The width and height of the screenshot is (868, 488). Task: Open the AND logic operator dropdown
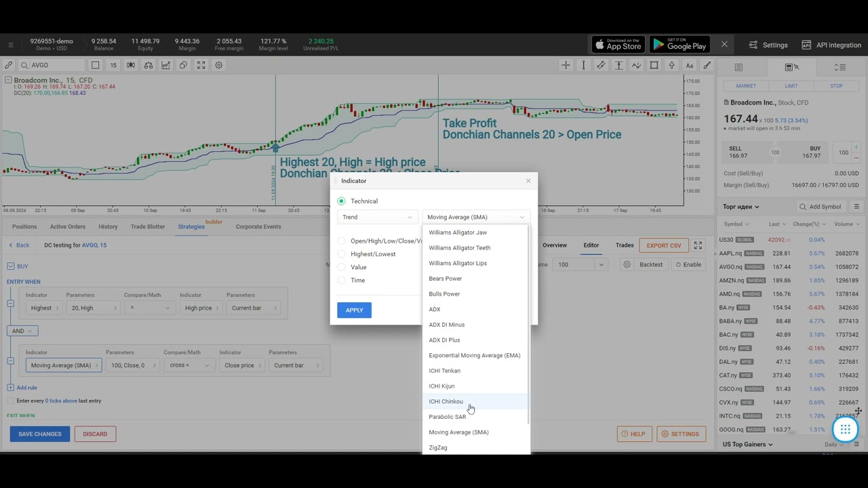[x=22, y=331]
